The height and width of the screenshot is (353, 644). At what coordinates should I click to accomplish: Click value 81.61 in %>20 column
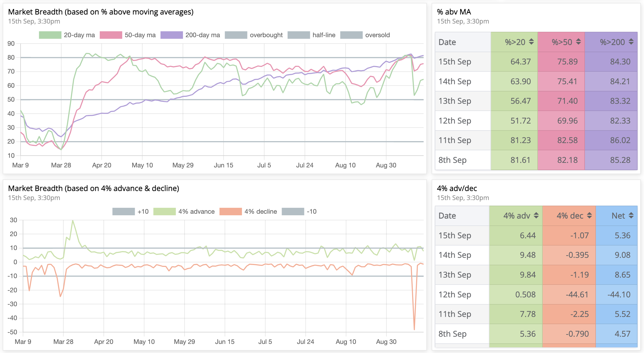click(520, 160)
